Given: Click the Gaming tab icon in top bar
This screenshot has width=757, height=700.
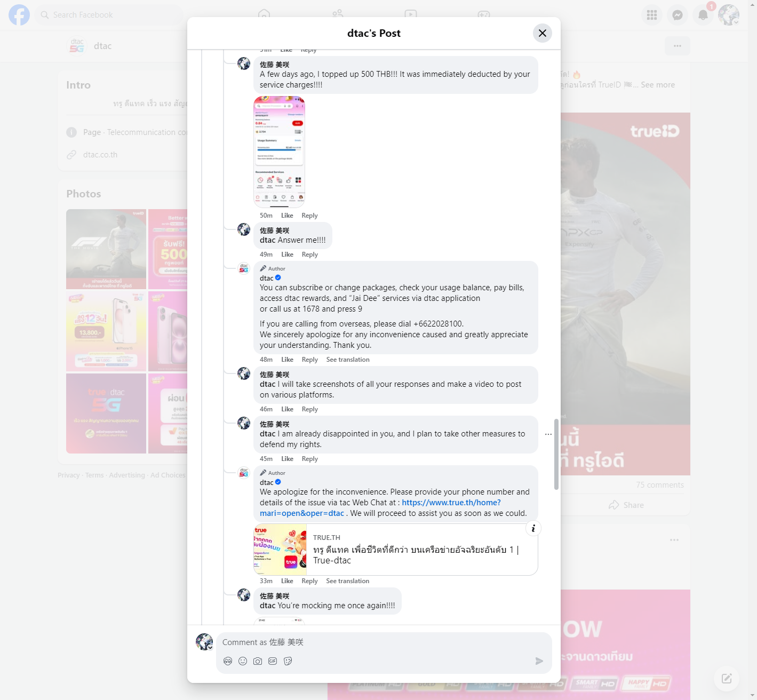Looking at the screenshot, I should (x=484, y=14).
